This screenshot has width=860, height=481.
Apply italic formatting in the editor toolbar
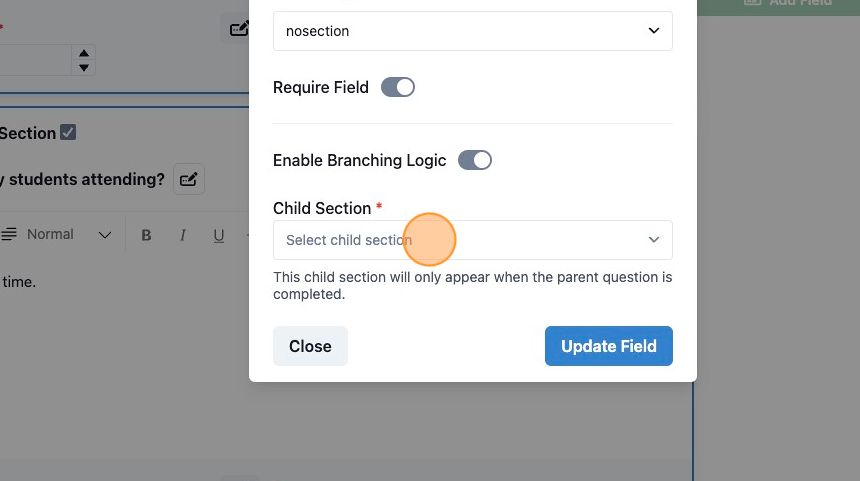point(183,235)
